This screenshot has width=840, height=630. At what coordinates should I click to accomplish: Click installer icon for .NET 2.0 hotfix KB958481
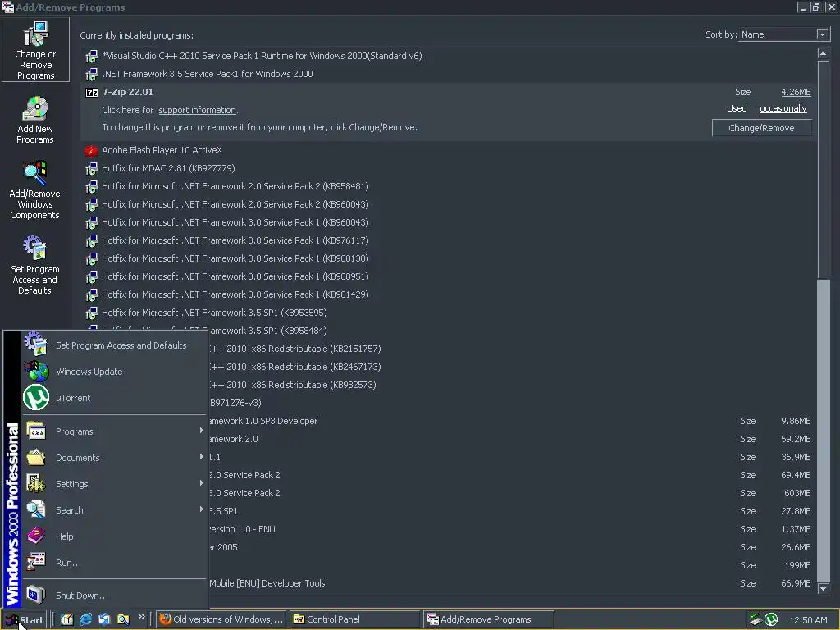(92, 187)
